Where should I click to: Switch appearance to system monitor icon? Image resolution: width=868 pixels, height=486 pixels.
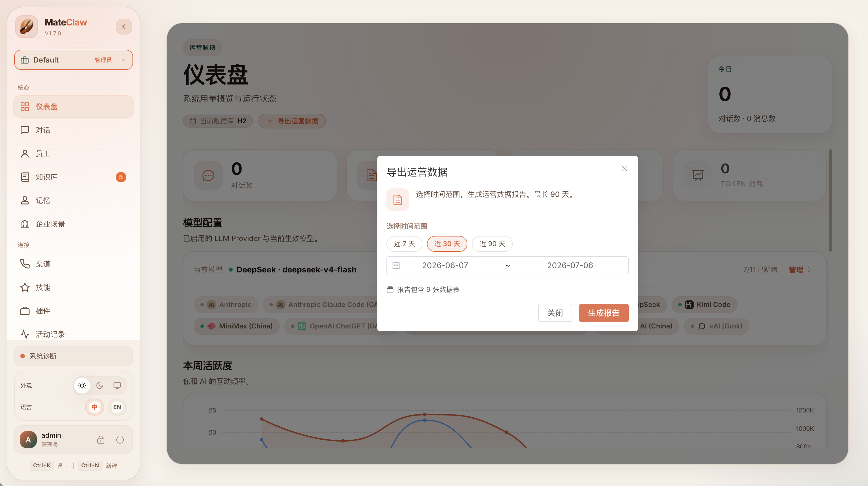[x=117, y=386]
